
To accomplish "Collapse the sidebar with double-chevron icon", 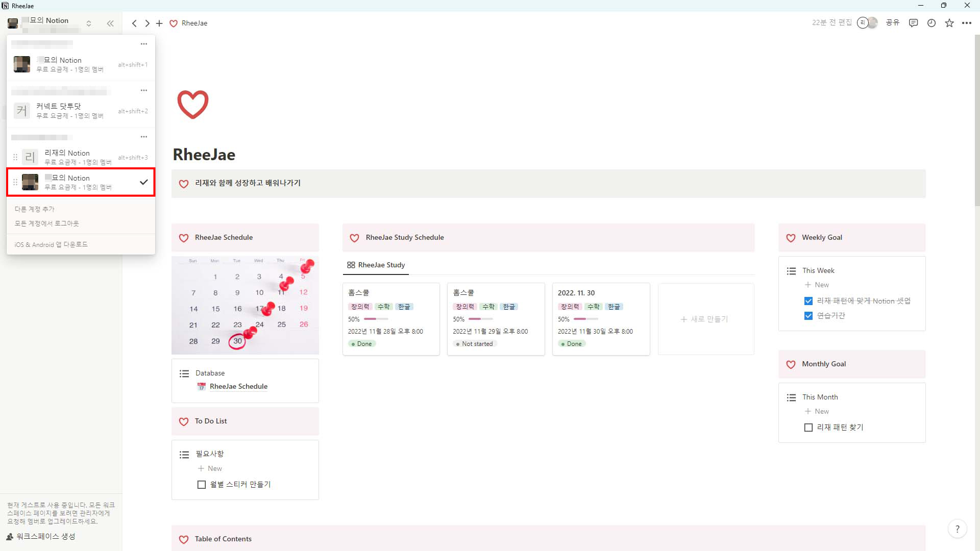I will [110, 23].
